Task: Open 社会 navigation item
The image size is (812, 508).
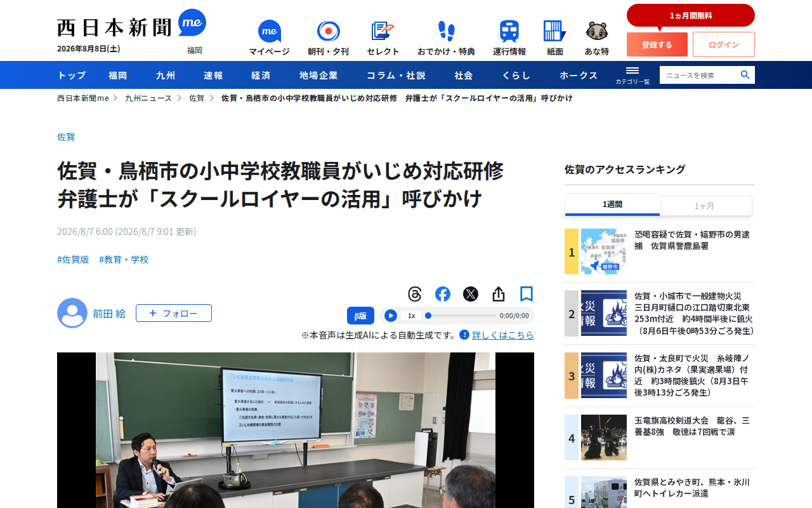Action: pyautogui.click(x=464, y=75)
